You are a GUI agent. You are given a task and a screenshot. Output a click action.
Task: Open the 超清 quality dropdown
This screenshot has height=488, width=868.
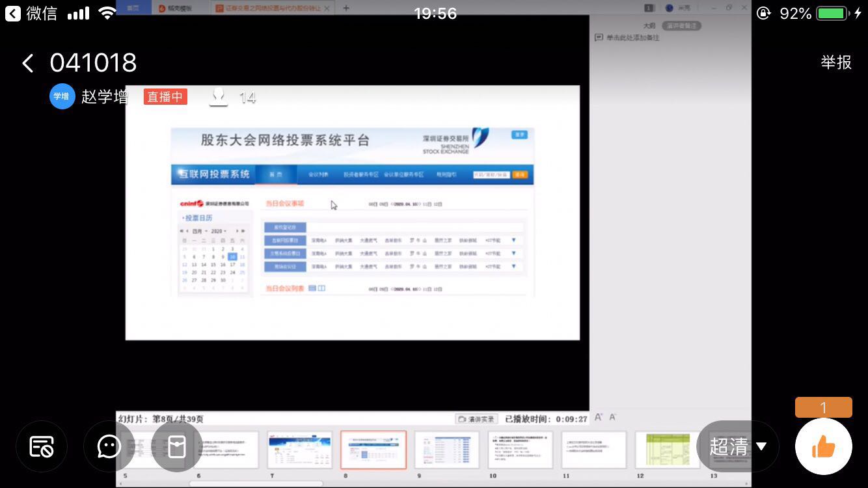[x=737, y=446]
